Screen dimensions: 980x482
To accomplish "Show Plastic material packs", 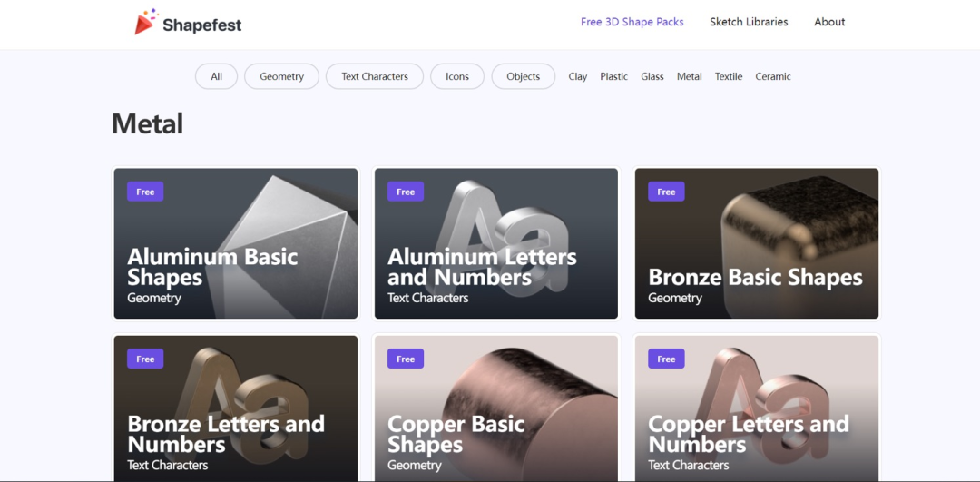I will coord(613,76).
